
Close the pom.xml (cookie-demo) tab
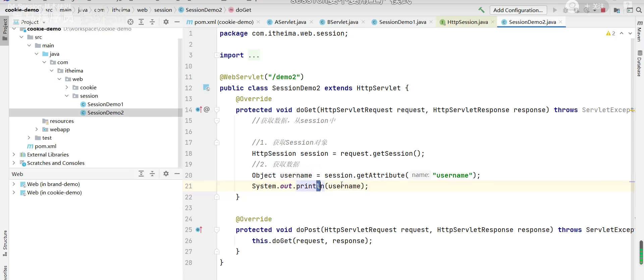[258, 22]
